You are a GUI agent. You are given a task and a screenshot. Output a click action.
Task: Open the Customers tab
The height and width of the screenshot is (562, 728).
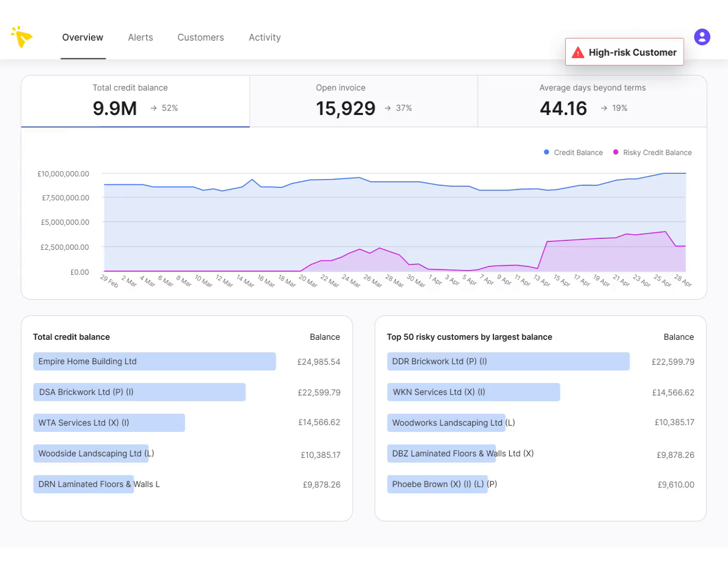click(x=201, y=37)
